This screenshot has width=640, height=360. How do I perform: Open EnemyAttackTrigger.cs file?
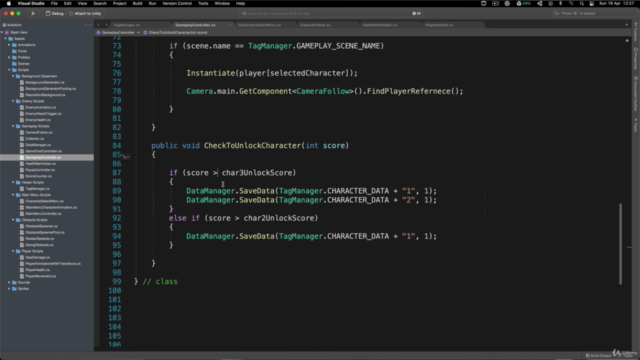pos(43,113)
